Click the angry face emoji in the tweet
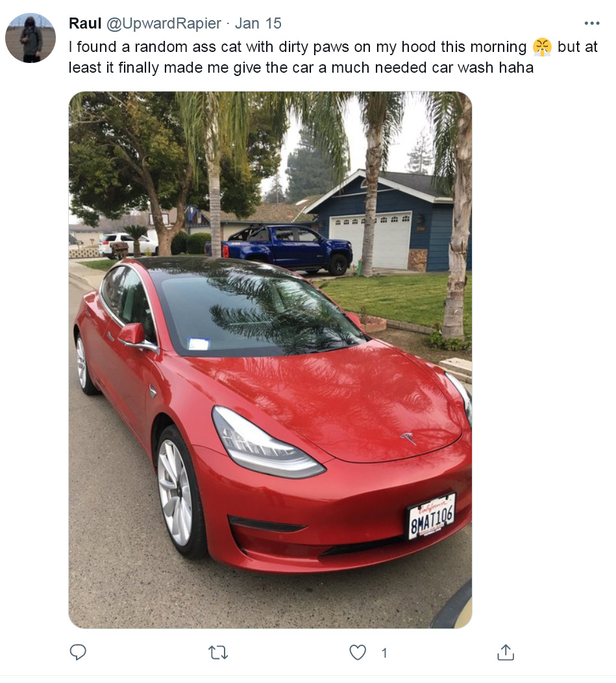The width and height of the screenshot is (616, 683). [x=542, y=47]
